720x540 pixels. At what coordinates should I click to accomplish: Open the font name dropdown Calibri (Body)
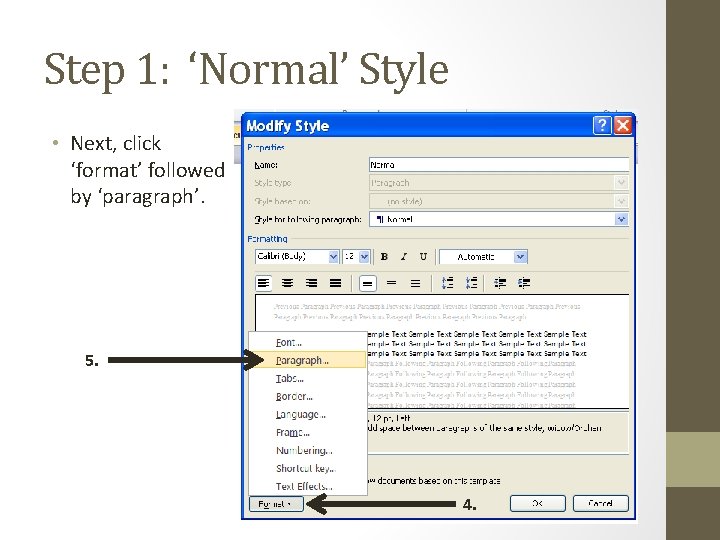coord(334,257)
